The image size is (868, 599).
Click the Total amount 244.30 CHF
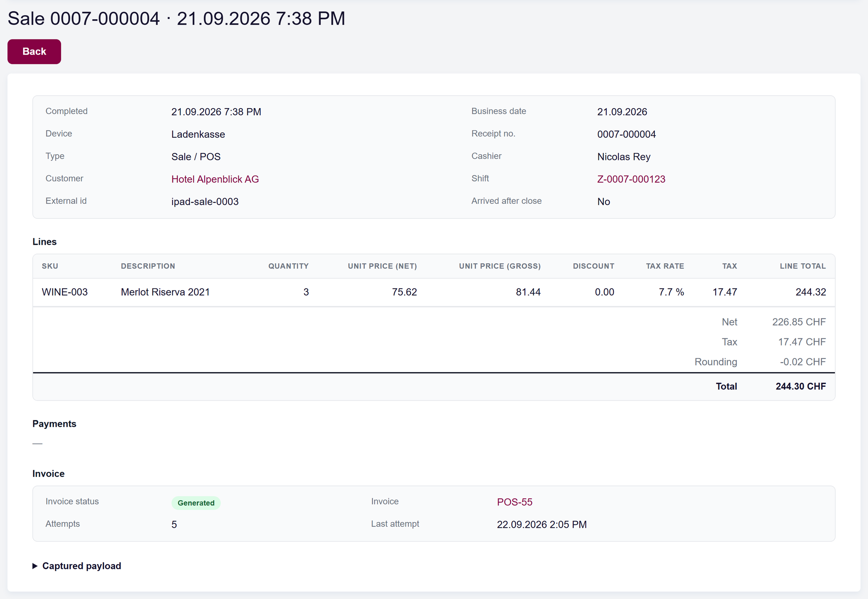tap(801, 386)
